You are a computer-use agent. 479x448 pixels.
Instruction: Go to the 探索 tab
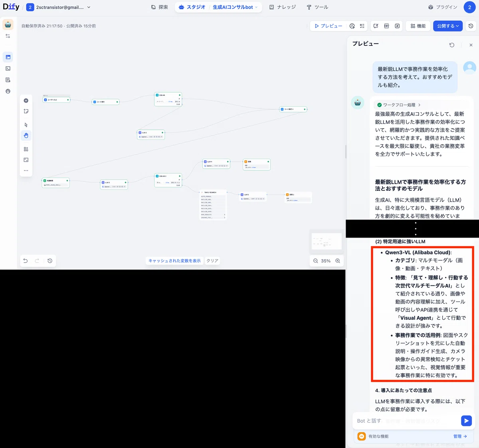point(159,7)
